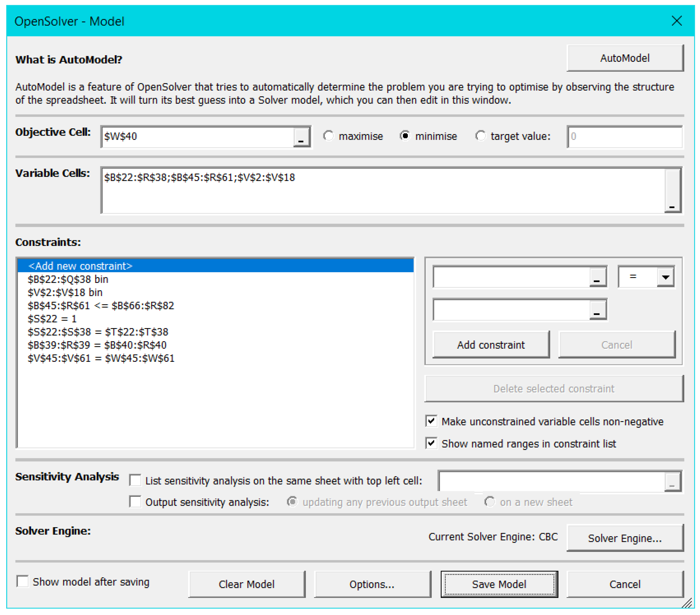
Task: Click inside the Variable Cells text field
Action: tap(377, 192)
